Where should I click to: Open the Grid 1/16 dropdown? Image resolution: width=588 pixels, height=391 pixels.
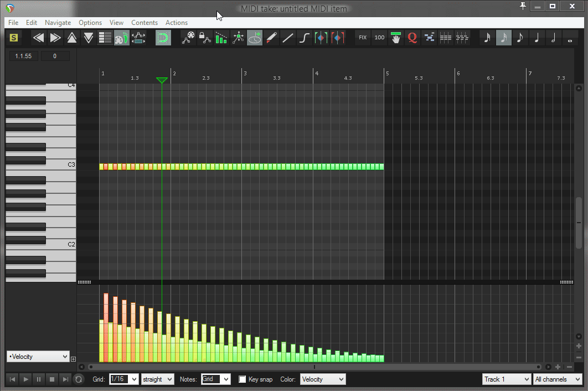click(124, 379)
